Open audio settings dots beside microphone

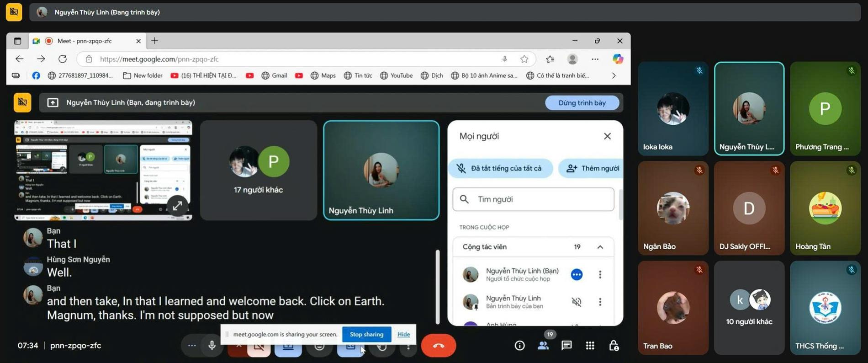coord(192,346)
